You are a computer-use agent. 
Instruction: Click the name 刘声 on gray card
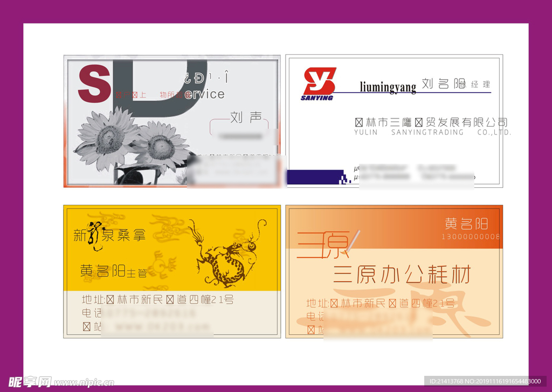246,117
